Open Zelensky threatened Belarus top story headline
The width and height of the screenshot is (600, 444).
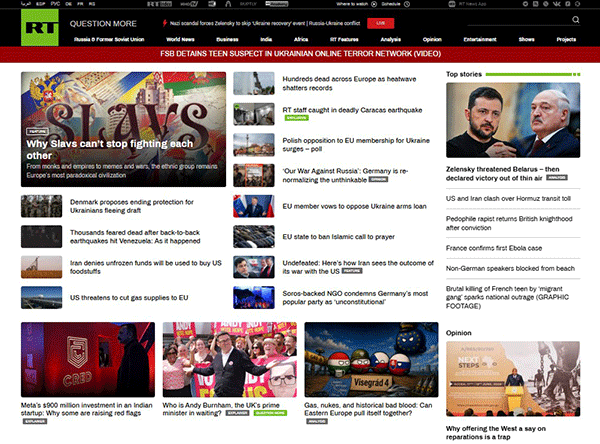[502, 173]
